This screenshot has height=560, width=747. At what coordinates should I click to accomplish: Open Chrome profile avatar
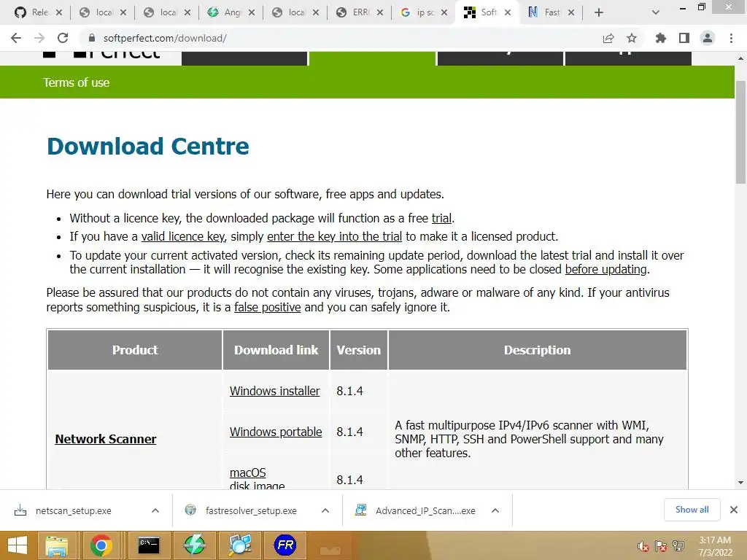click(708, 38)
